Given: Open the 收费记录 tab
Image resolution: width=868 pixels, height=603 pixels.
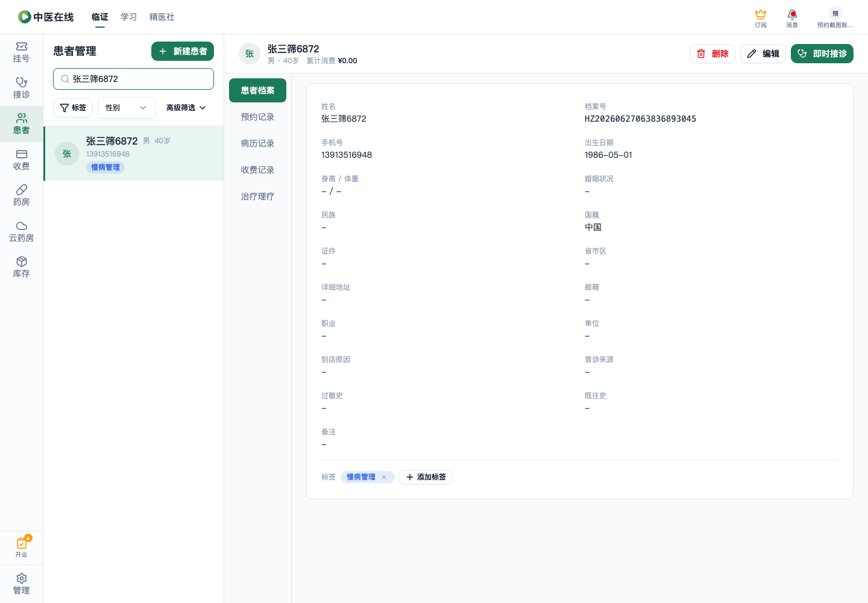Looking at the screenshot, I should [257, 170].
